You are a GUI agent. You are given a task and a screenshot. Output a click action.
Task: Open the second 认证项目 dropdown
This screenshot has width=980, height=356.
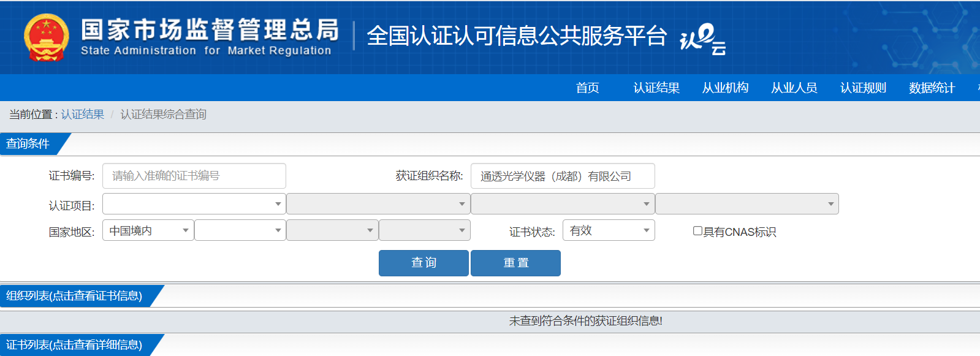(378, 204)
